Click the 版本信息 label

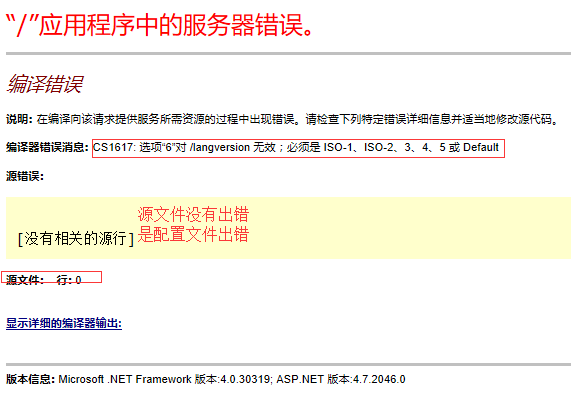point(30,379)
